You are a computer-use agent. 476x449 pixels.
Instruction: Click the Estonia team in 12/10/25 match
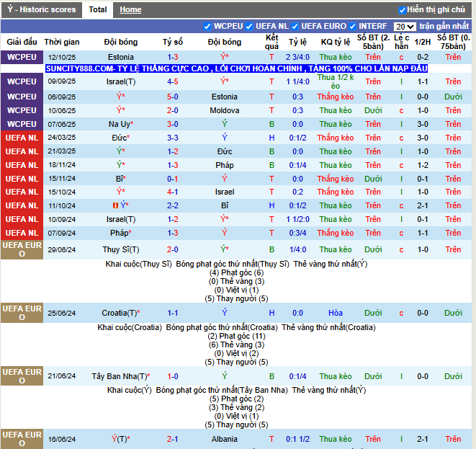click(120, 57)
